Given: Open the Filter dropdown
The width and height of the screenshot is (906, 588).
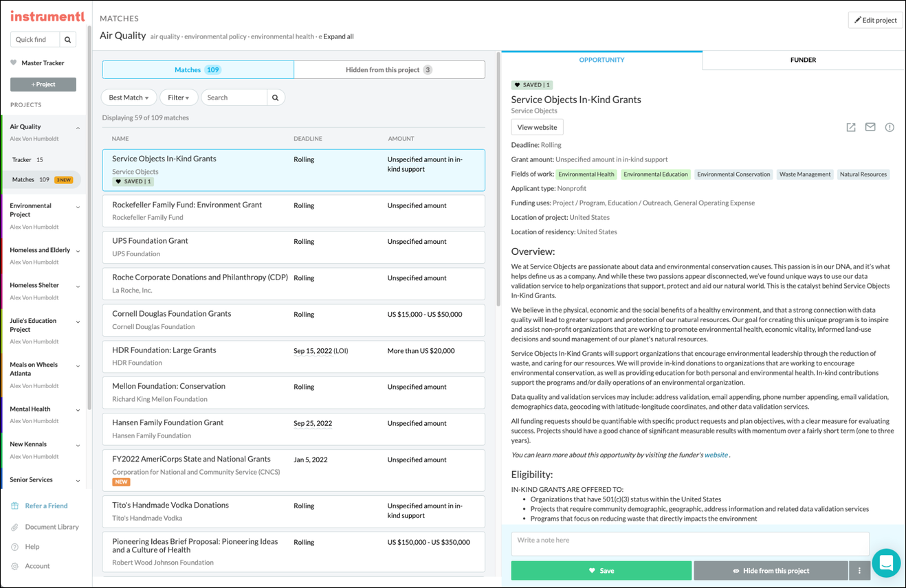Looking at the screenshot, I should (x=179, y=98).
